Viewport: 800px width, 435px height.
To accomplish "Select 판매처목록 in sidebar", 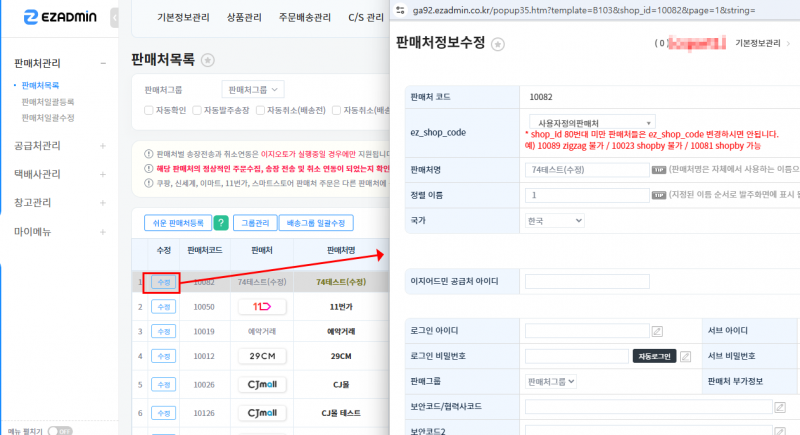I will (40, 85).
